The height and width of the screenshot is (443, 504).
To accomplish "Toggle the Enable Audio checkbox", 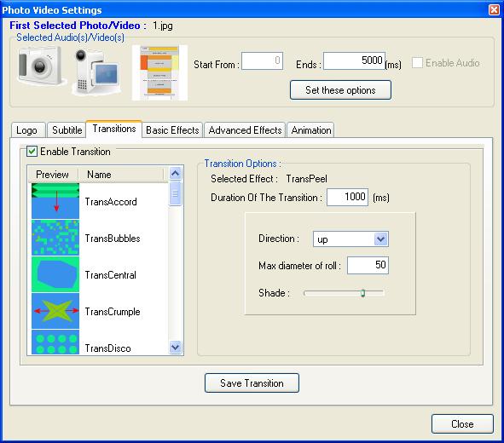I will click(x=417, y=62).
